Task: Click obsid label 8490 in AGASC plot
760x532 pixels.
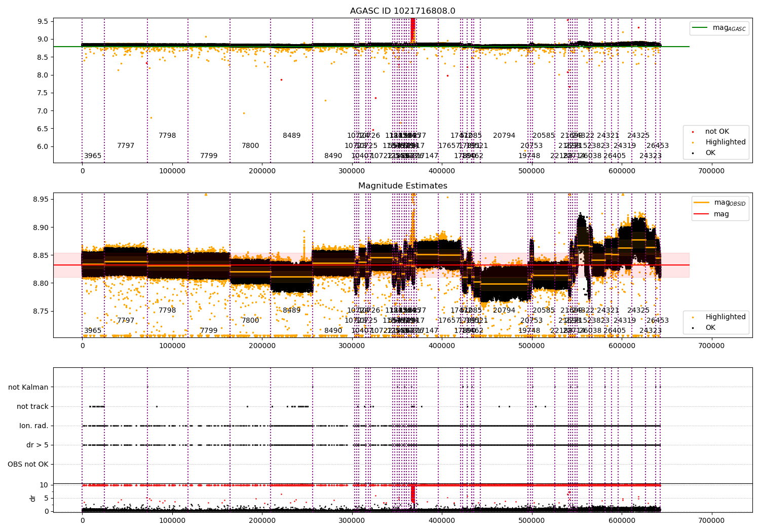Action: [333, 156]
